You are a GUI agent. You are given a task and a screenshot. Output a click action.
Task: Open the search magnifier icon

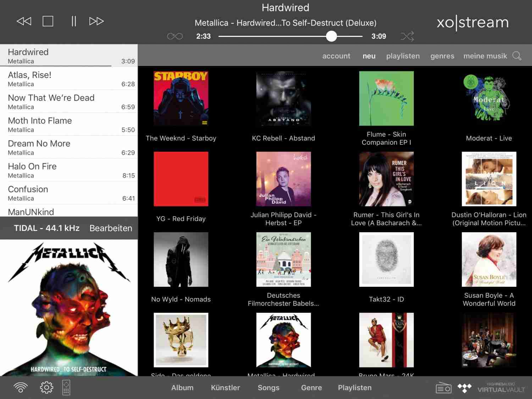(517, 56)
